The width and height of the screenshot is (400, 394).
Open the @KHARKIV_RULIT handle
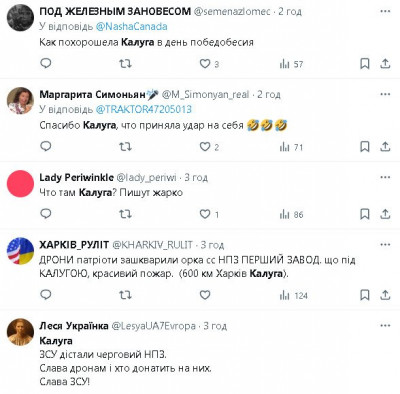(x=152, y=245)
